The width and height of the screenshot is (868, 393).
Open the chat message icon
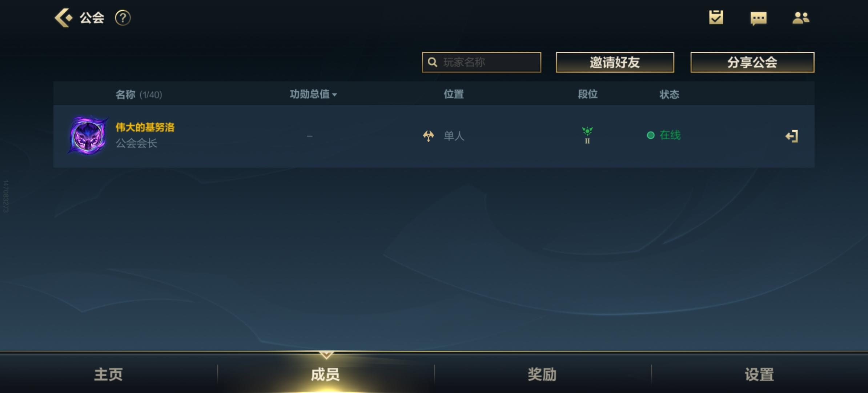tap(759, 18)
